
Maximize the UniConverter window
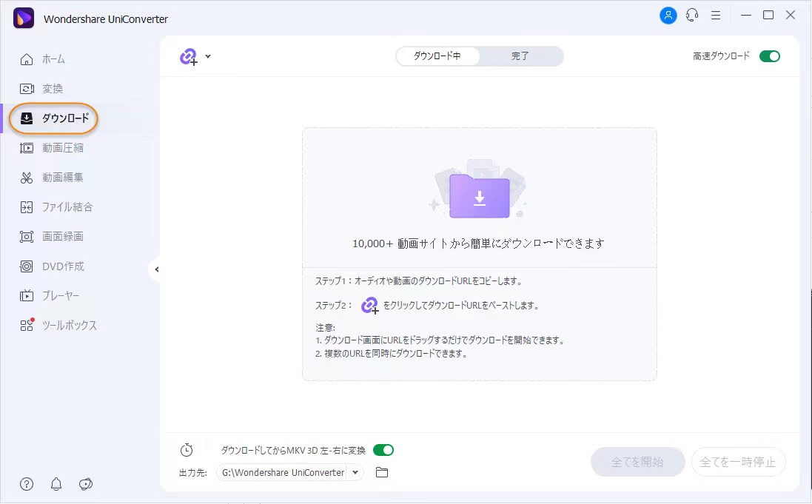[x=768, y=15]
